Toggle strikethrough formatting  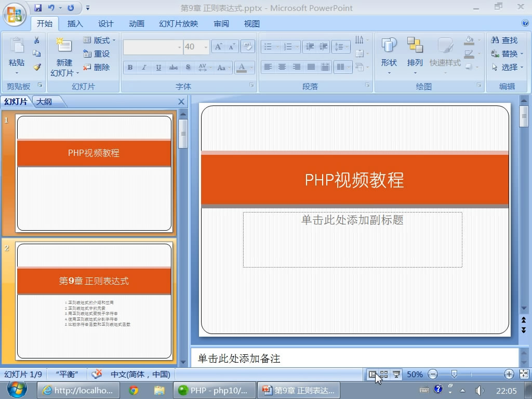[174, 68]
